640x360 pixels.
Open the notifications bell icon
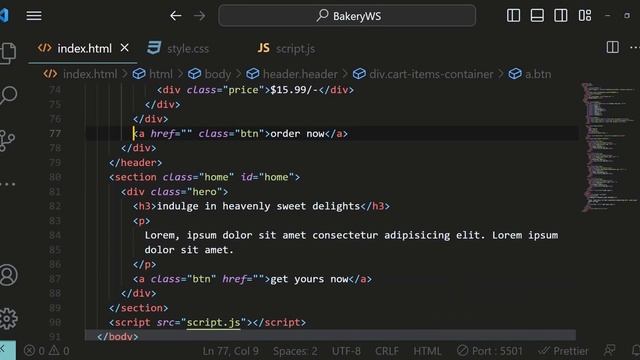pyautogui.click(x=636, y=350)
